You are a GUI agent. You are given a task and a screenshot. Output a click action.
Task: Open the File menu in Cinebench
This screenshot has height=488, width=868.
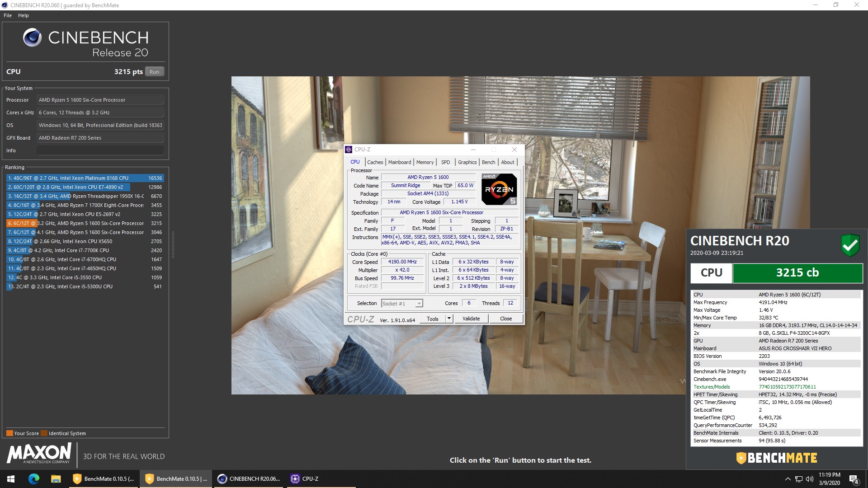[8, 15]
